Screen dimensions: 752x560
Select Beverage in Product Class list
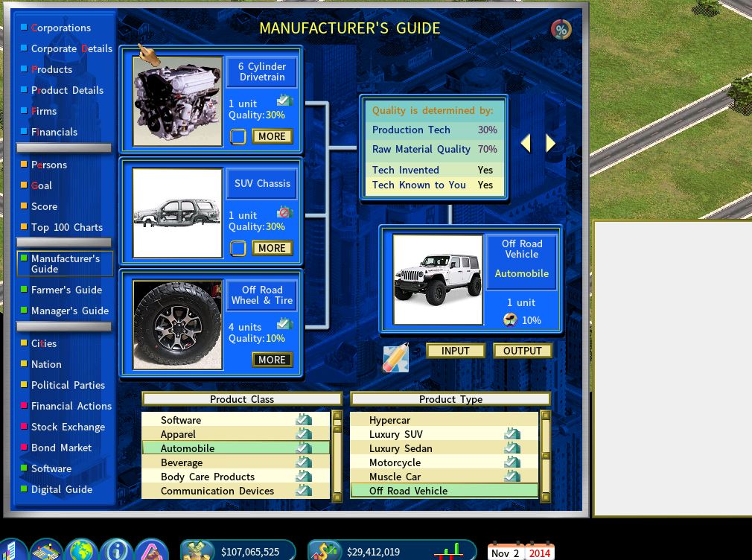[x=236, y=462]
